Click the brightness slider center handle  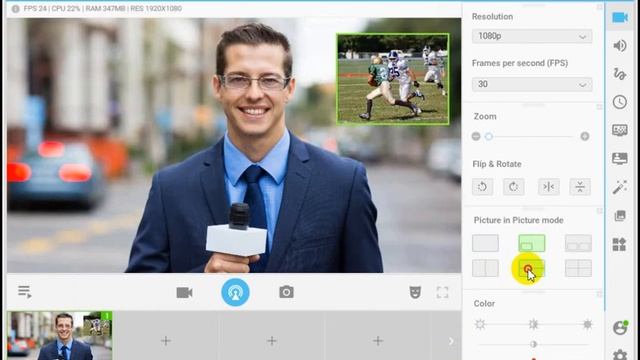click(x=533, y=324)
